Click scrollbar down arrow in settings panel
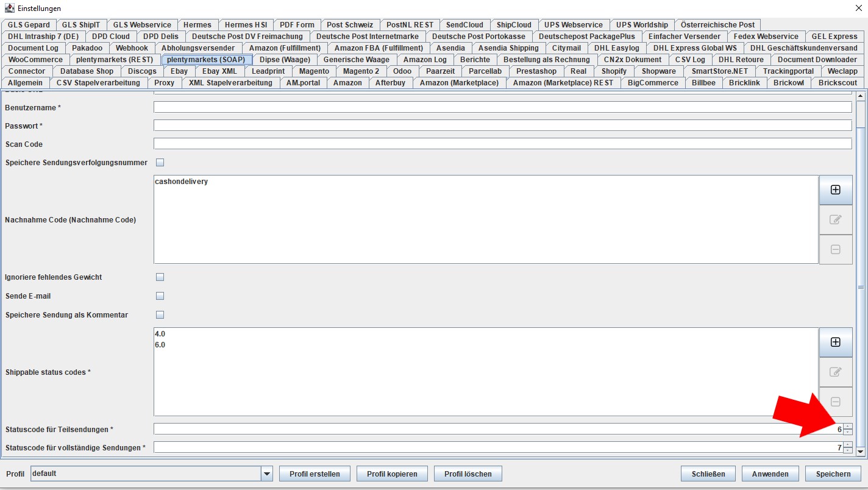 click(x=861, y=452)
